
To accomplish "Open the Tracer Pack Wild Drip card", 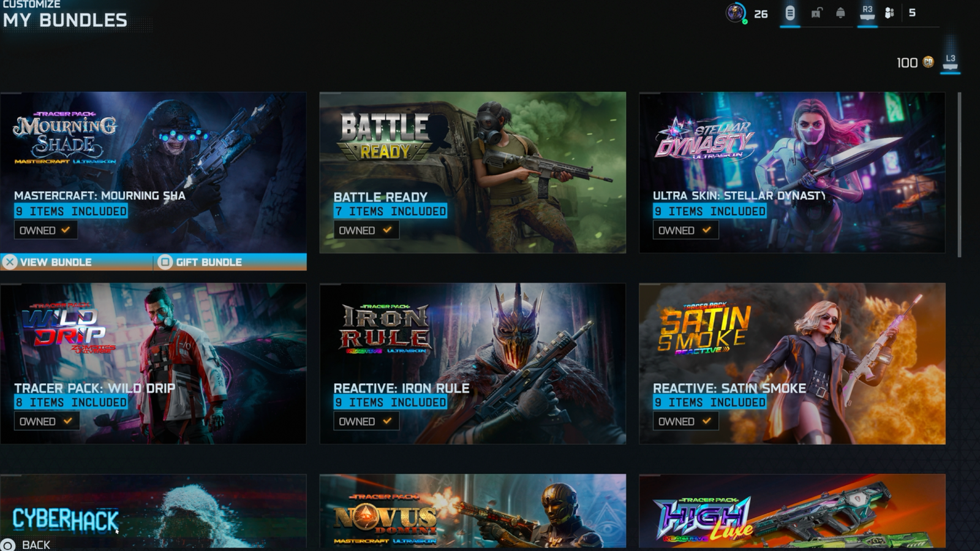I will pyautogui.click(x=153, y=363).
